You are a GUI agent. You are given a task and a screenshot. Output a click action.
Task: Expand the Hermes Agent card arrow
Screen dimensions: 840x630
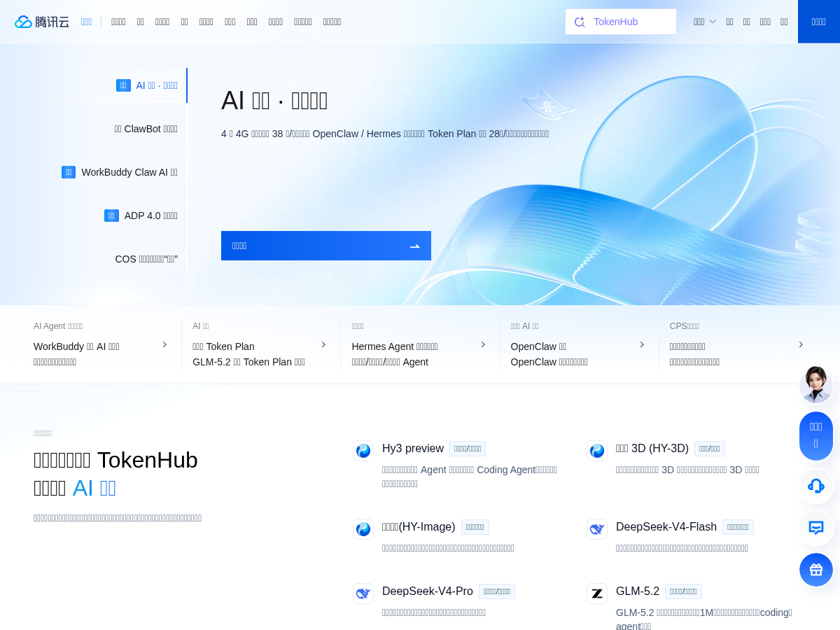[x=483, y=344]
